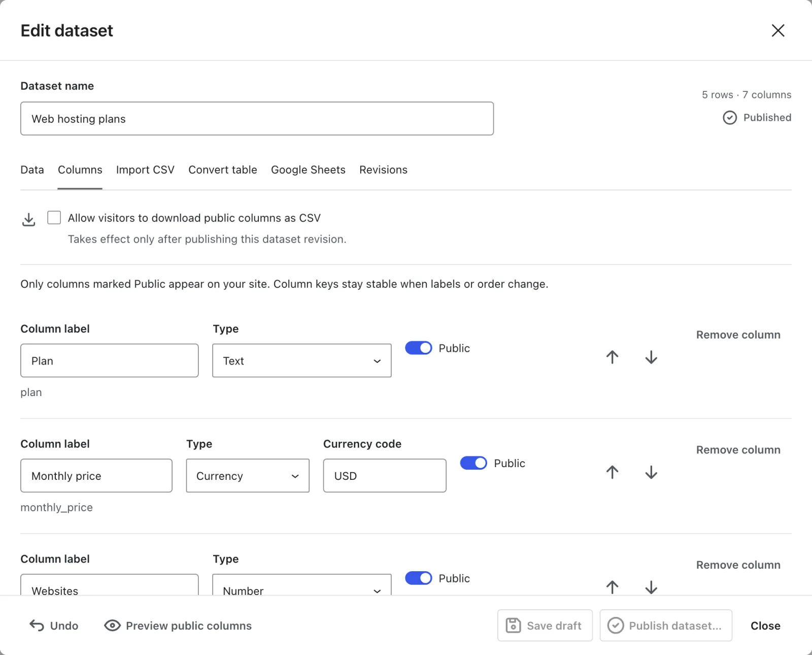The width and height of the screenshot is (812, 655).
Task: Move Monthly price column down
Action: click(x=651, y=472)
